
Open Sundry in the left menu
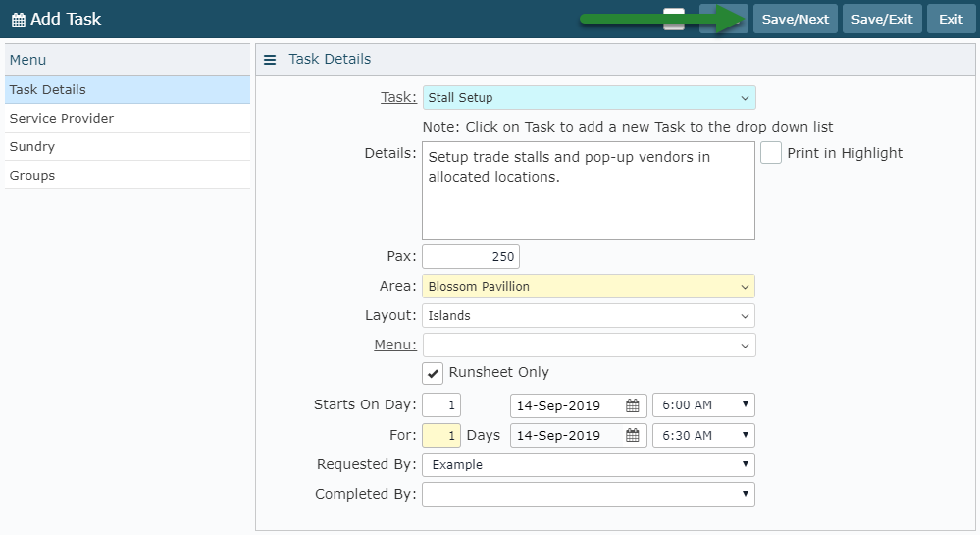(x=128, y=146)
